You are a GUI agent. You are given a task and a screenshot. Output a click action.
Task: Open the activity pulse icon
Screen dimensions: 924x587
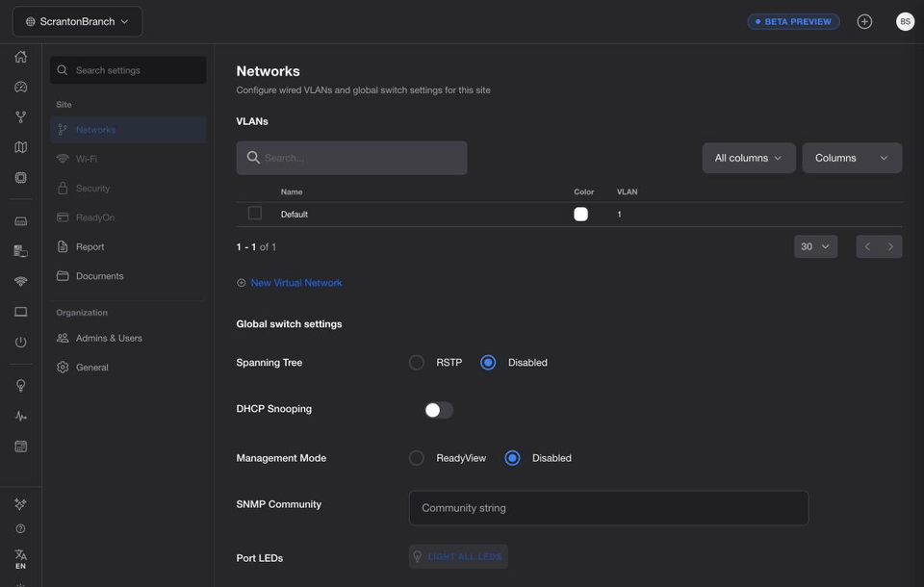tap(20, 416)
